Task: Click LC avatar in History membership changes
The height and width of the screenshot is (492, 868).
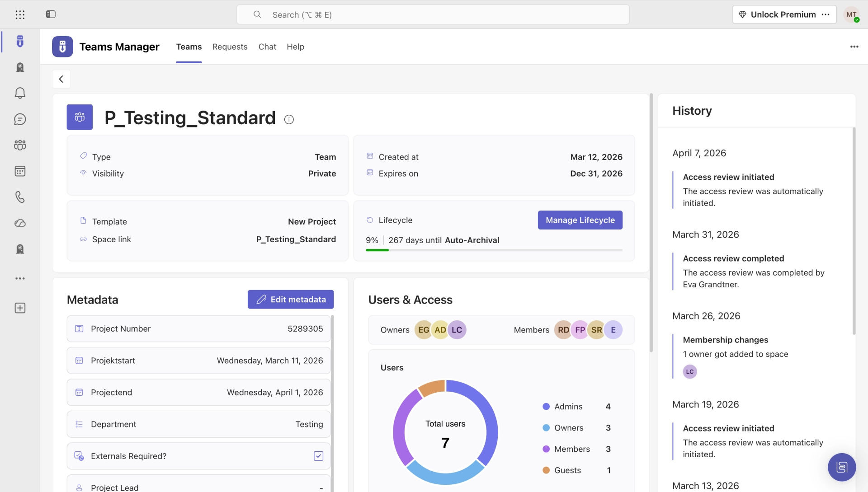Action: coord(690,372)
